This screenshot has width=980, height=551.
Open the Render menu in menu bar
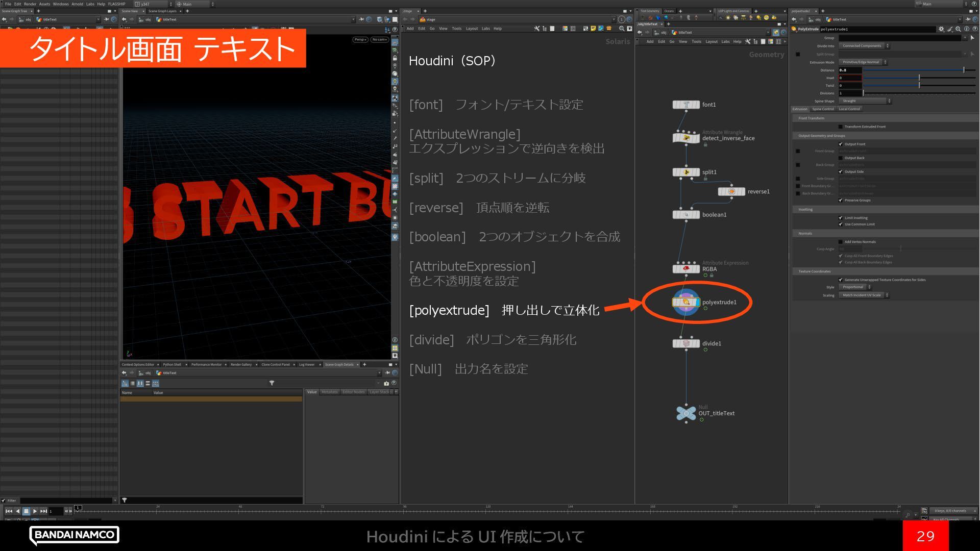[30, 4]
